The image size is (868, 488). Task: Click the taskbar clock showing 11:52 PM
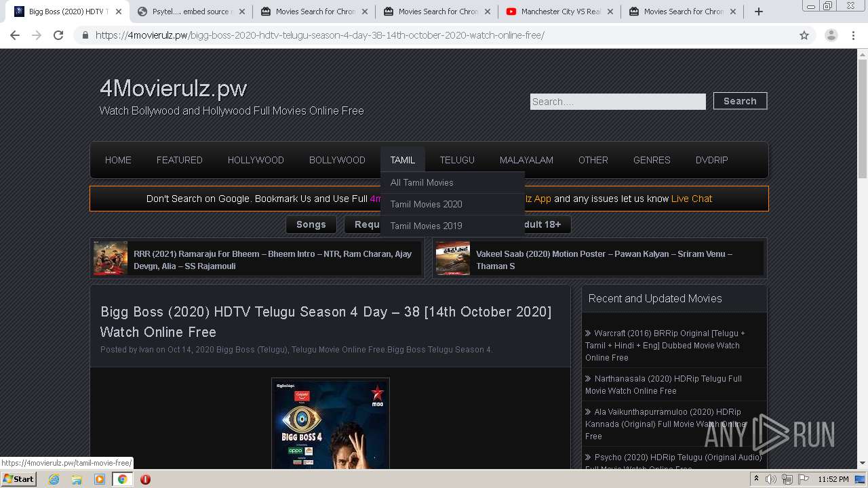[x=833, y=479]
